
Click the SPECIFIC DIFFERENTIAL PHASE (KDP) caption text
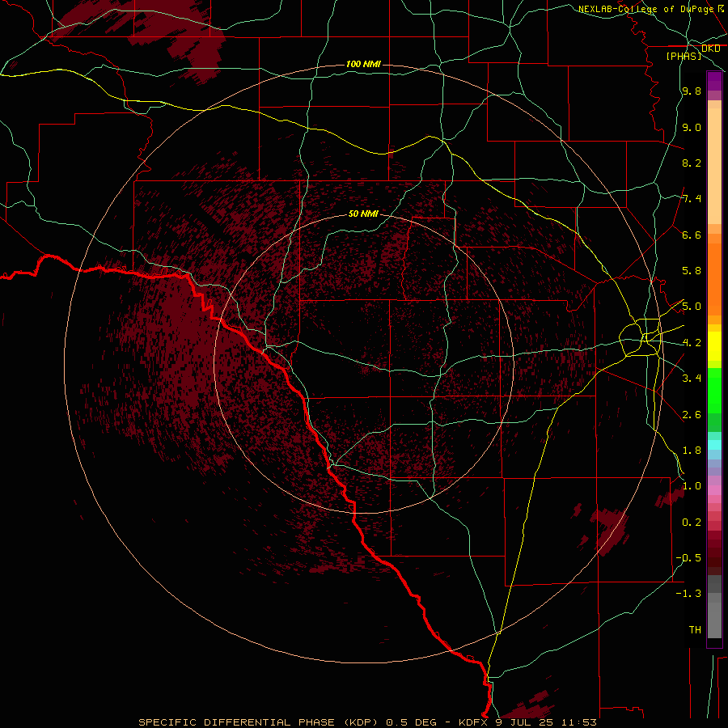260,722
